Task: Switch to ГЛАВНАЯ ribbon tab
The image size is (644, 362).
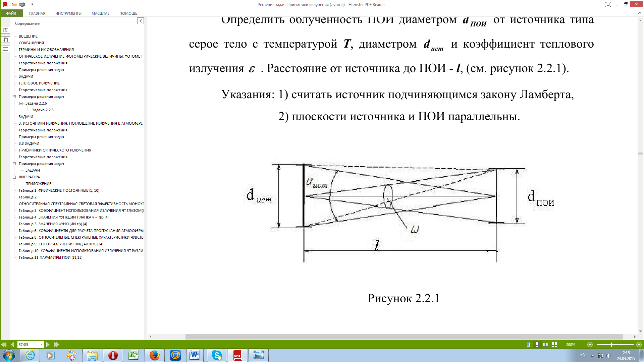Action: tap(37, 13)
